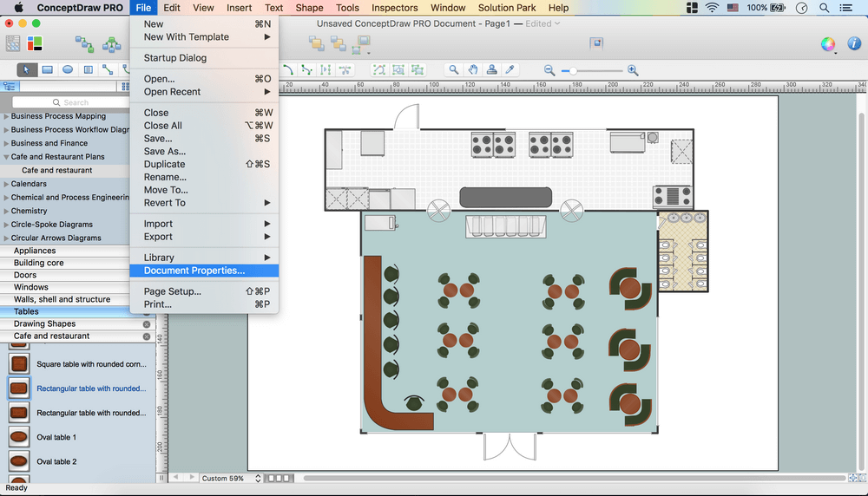868x496 pixels.
Task: Choose the eyedropper tool
Action: click(511, 70)
